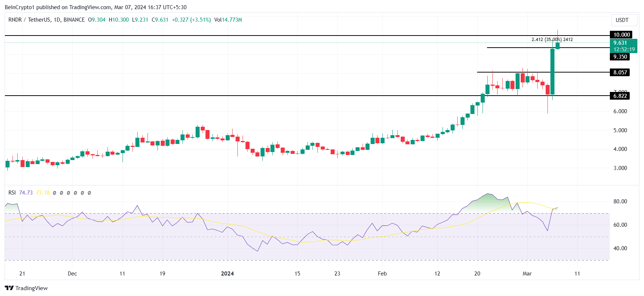Viewport: 644px width, 296px height.
Task: Click the 60.00 RSI axis tick
Action: (x=620, y=225)
